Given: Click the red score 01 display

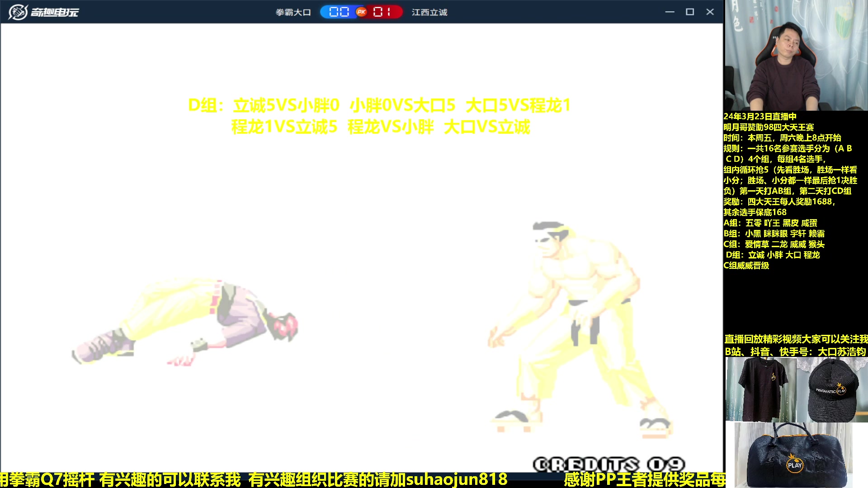Looking at the screenshot, I should [382, 12].
